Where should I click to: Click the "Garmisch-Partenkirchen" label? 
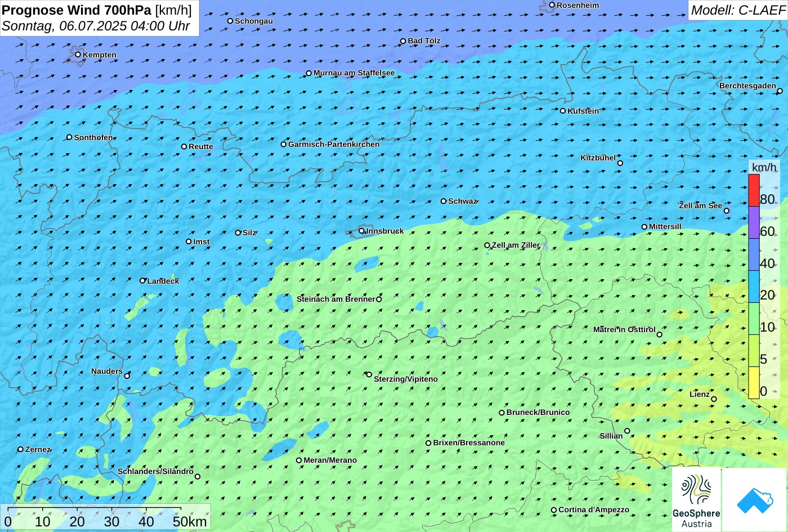point(334,144)
